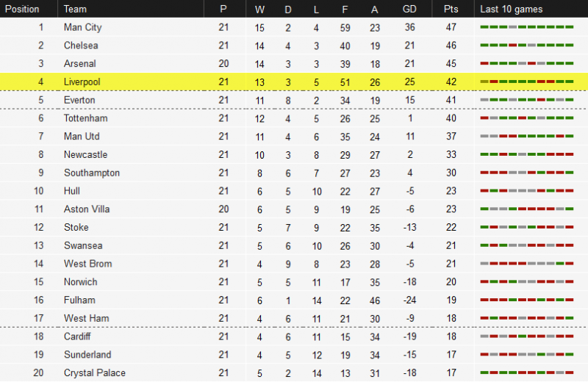The image size is (588, 382).
Task: Select the Southampton team name
Action: coord(92,173)
